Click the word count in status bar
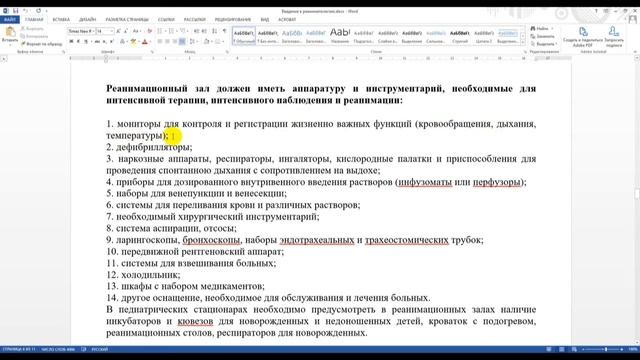Image resolution: width=640 pixels, height=360 pixels. click(58, 349)
